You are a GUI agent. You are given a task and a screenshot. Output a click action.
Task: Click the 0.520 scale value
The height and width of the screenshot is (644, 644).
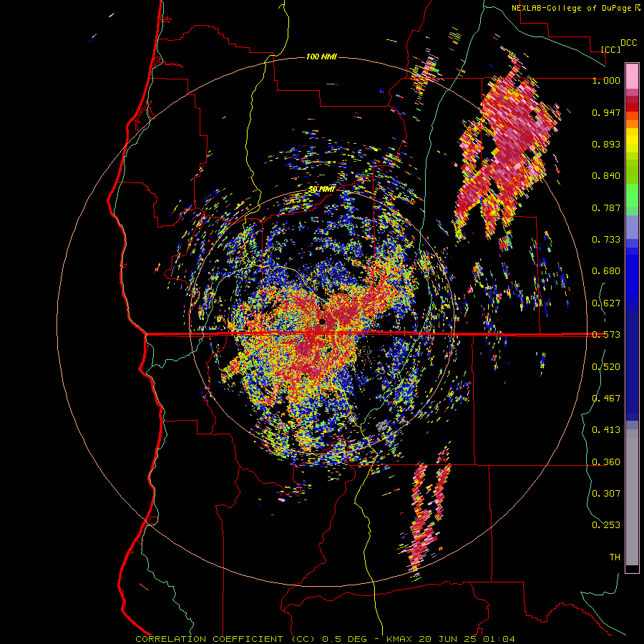[x=606, y=367]
